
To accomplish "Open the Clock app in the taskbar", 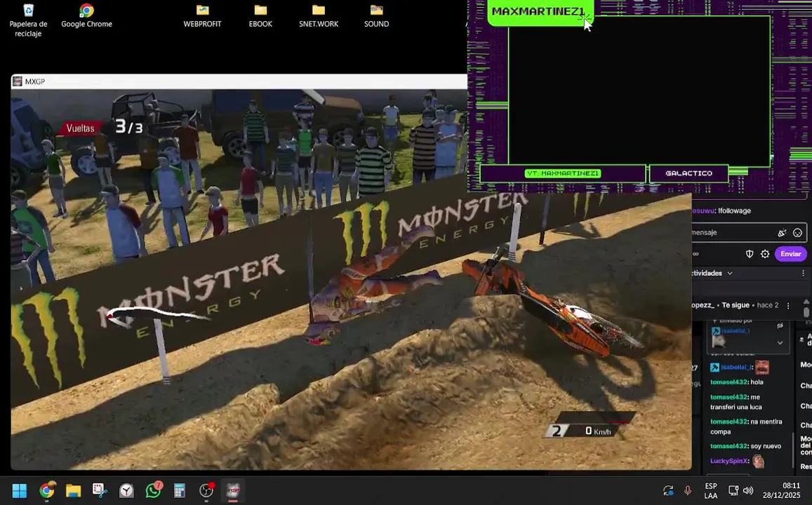I will pyautogui.click(x=126, y=490).
